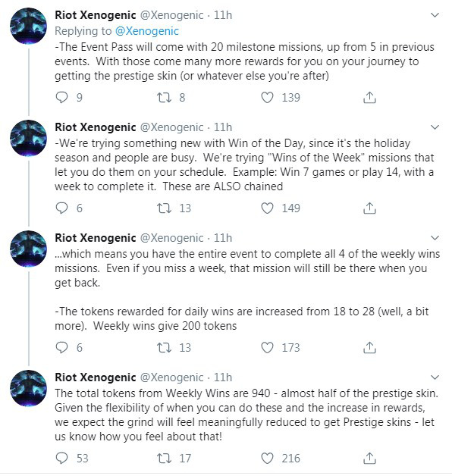Open the 11h timestamp on the third tweet
The height and width of the screenshot is (476, 452).
[x=223, y=238]
